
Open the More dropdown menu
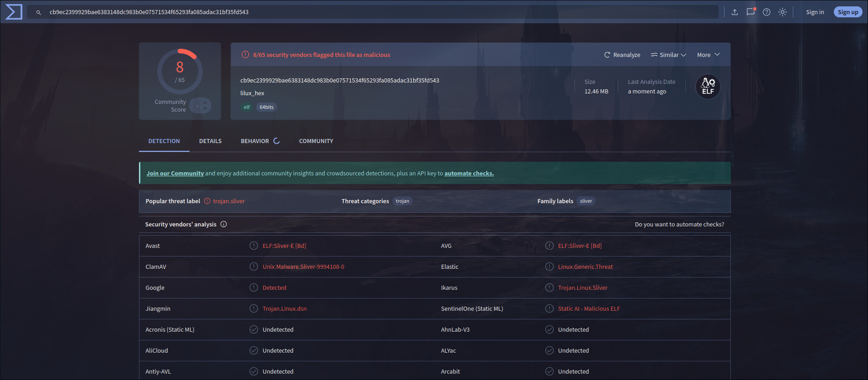(x=708, y=55)
